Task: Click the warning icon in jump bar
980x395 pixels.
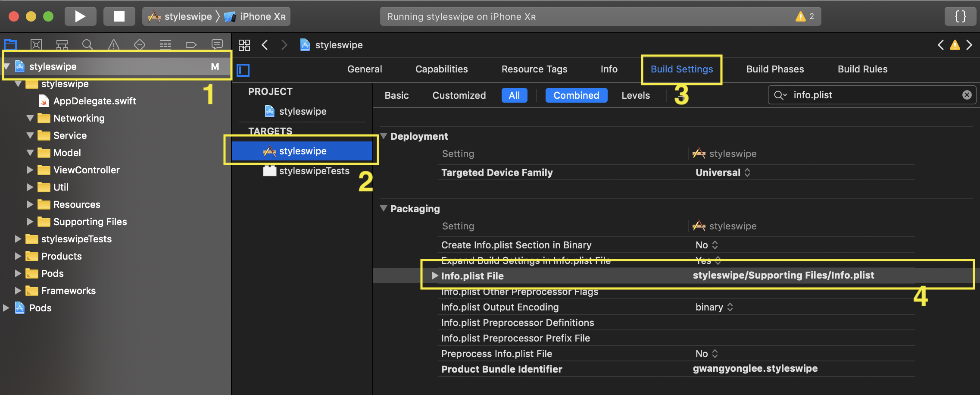Action: [955, 45]
